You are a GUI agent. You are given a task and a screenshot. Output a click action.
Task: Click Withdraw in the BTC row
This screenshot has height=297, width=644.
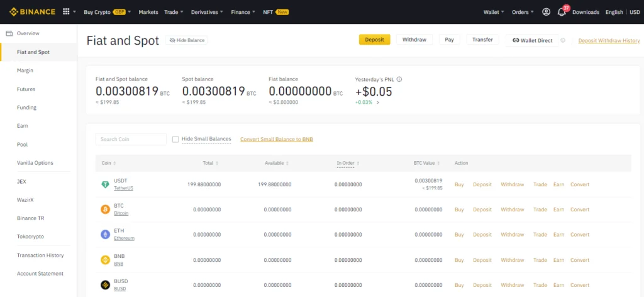[512, 210]
